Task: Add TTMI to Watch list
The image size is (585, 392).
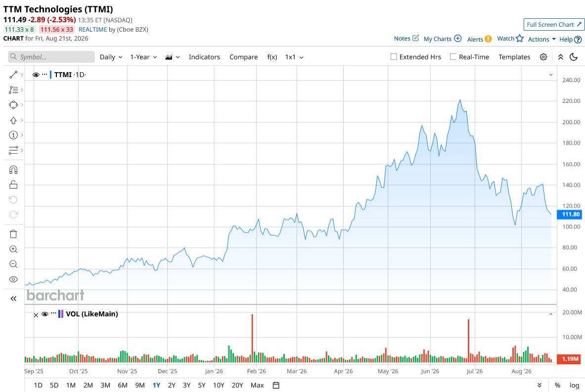Action: coord(510,39)
